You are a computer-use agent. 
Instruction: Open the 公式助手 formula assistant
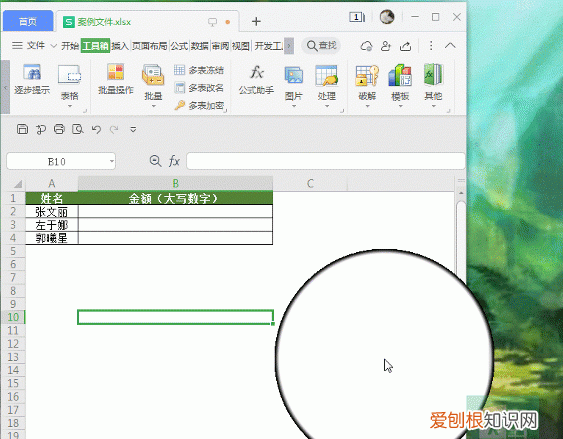(x=256, y=79)
